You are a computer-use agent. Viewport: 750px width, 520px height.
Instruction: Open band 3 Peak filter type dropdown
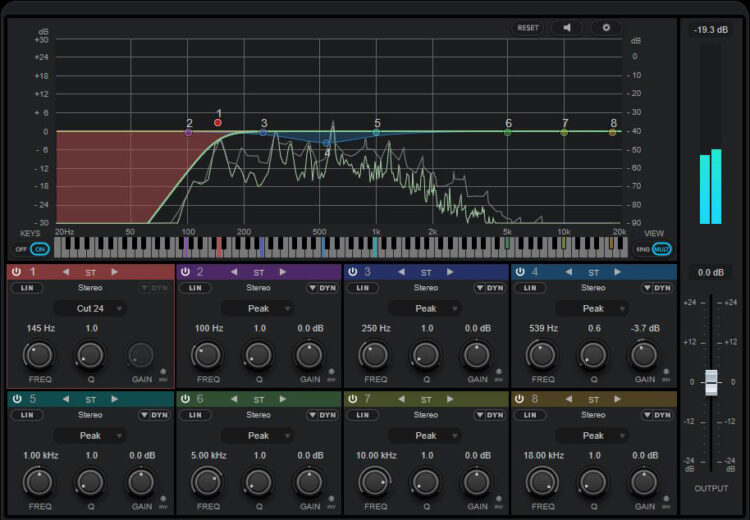[426, 309]
